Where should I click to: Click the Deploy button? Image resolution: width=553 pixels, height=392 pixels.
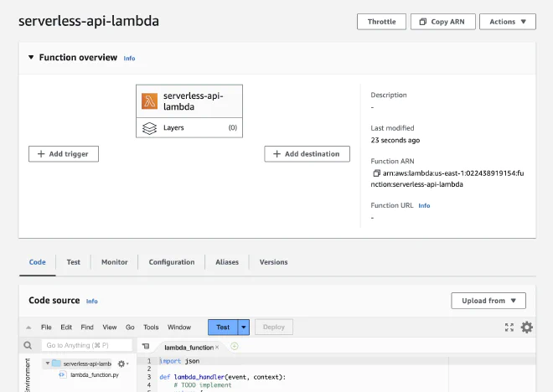click(274, 328)
